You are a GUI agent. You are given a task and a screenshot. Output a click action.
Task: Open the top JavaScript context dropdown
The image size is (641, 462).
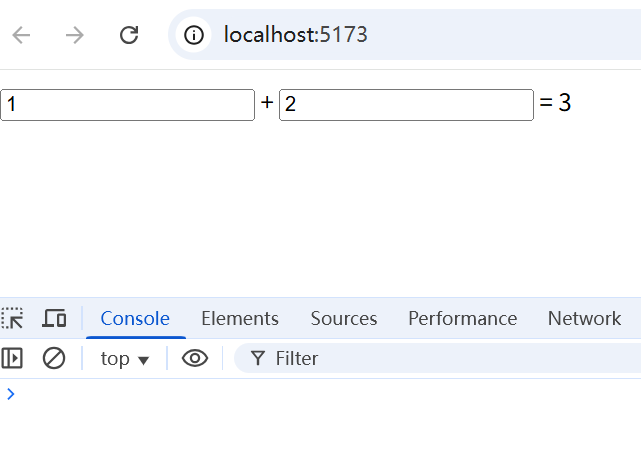125,359
